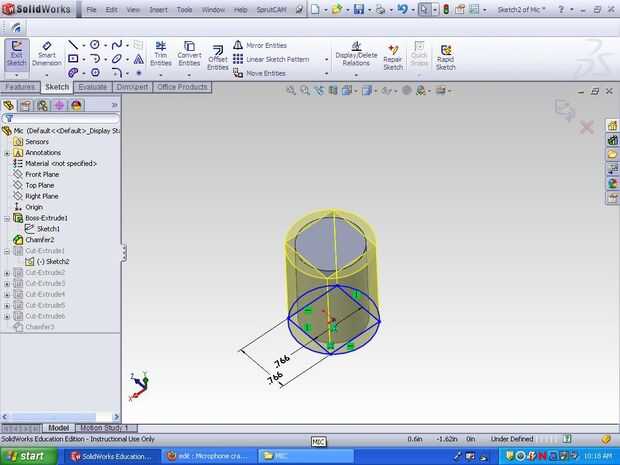Click Mirror Entities
Viewport: 620px width, 465px height.
(x=260, y=45)
